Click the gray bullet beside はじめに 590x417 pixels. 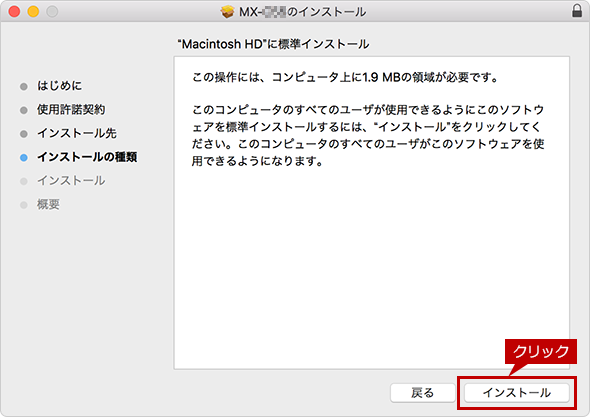click(x=24, y=87)
